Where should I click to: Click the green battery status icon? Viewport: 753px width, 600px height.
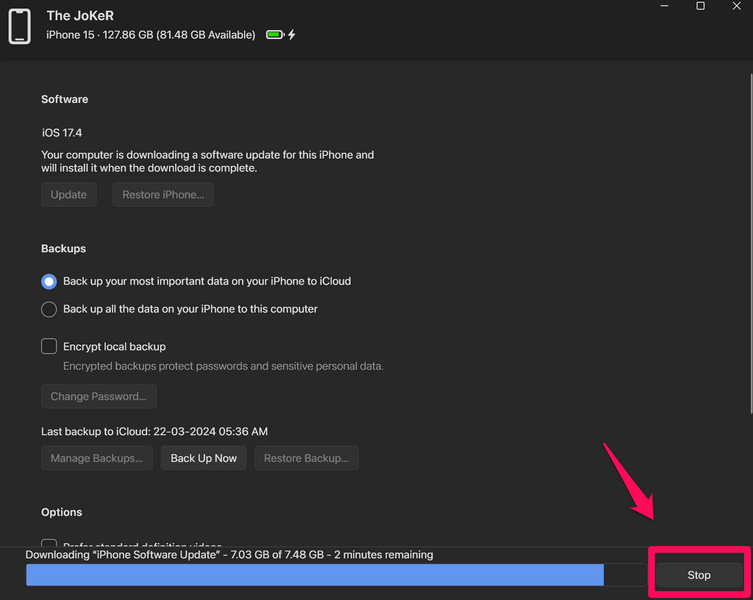274,35
